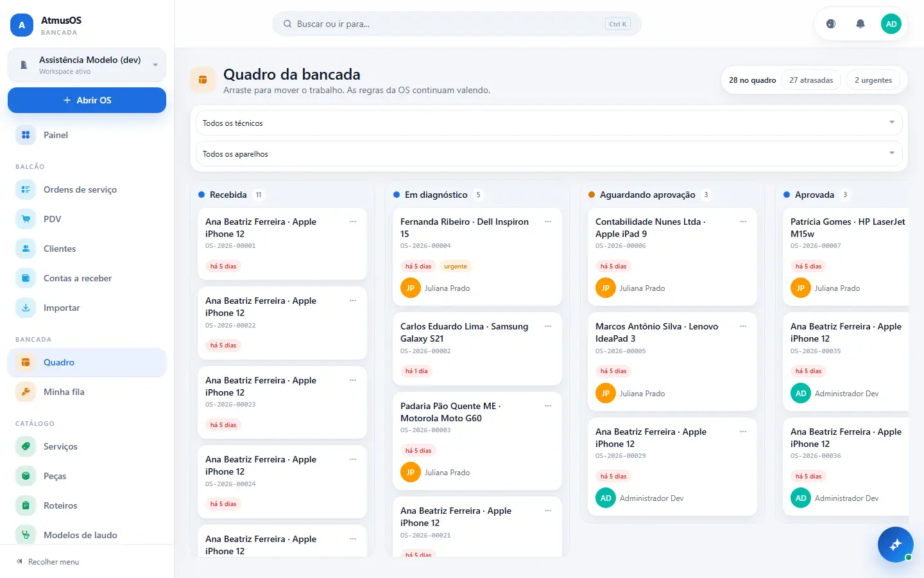
Task: Toggle the theme icon in top bar
Action: point(831,24)
